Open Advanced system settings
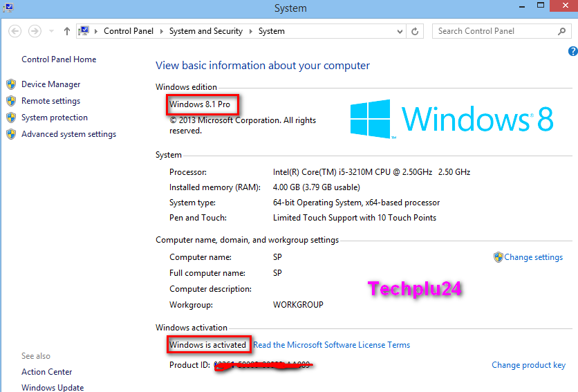 68,134
